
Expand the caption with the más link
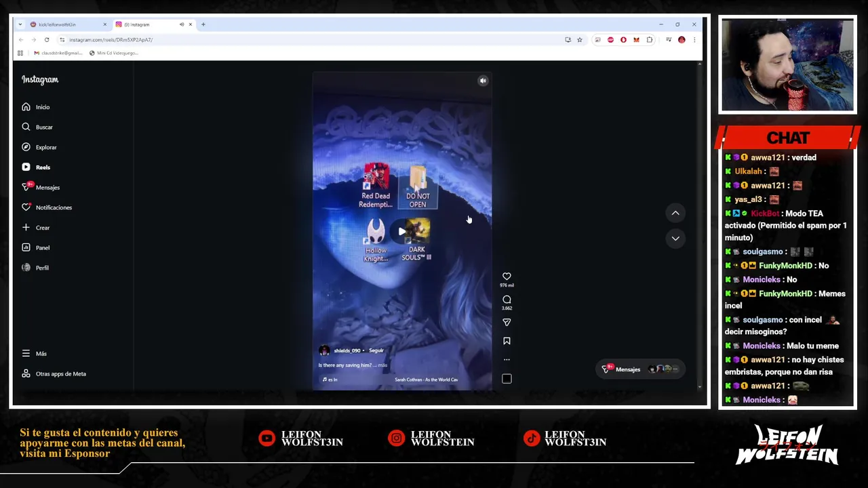pos(382,365)
